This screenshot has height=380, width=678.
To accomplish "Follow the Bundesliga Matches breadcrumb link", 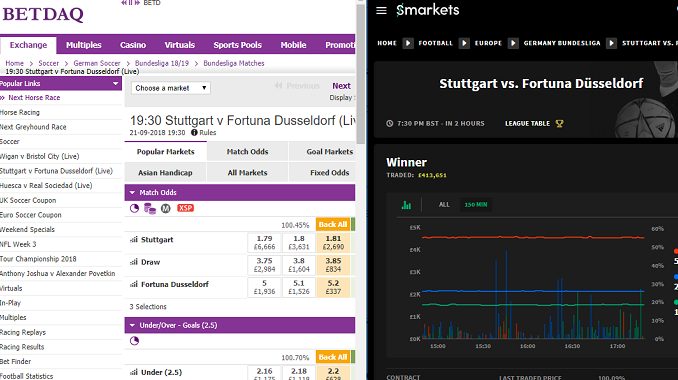I will 233,63.
